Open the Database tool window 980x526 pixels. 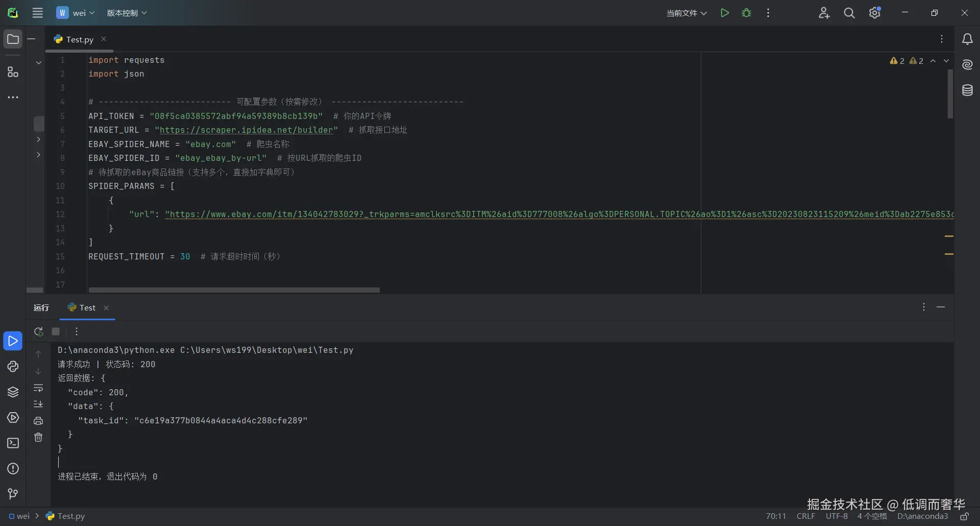point(967,90)
